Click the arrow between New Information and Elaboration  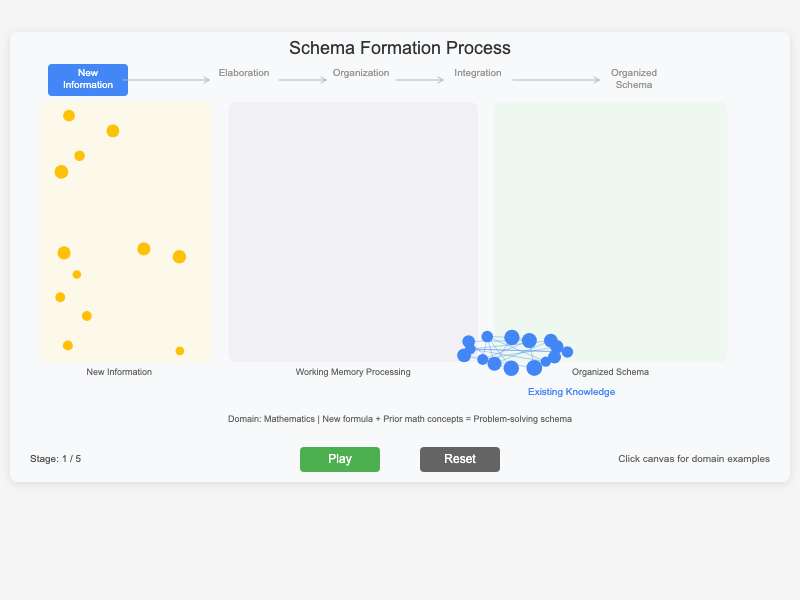[x=168, y=78]
